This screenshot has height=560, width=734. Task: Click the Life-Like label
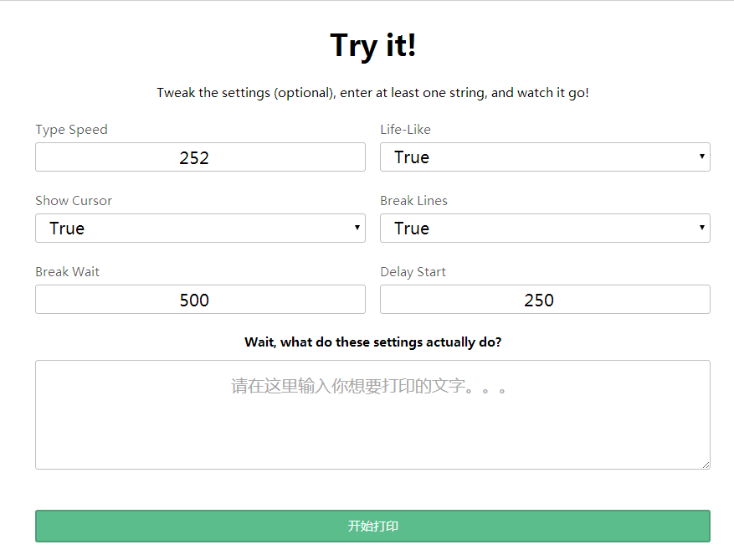pos(405,130)
